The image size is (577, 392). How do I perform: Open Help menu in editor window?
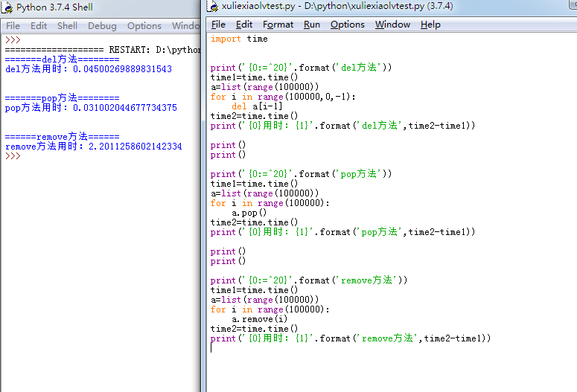click(x=430, y=25)
